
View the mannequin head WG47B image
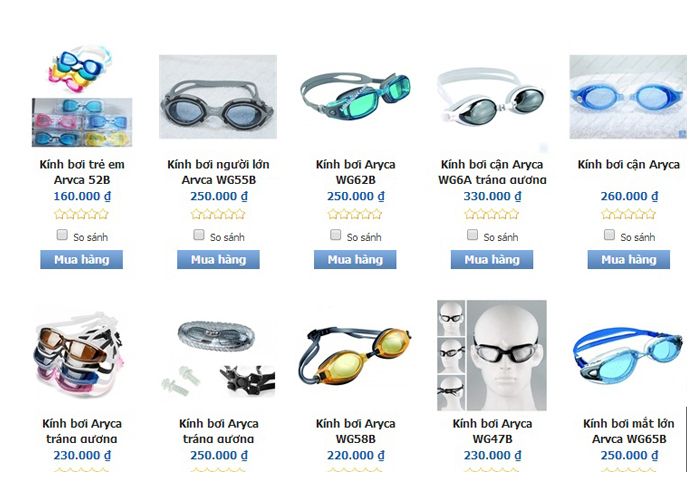(492, 355)
